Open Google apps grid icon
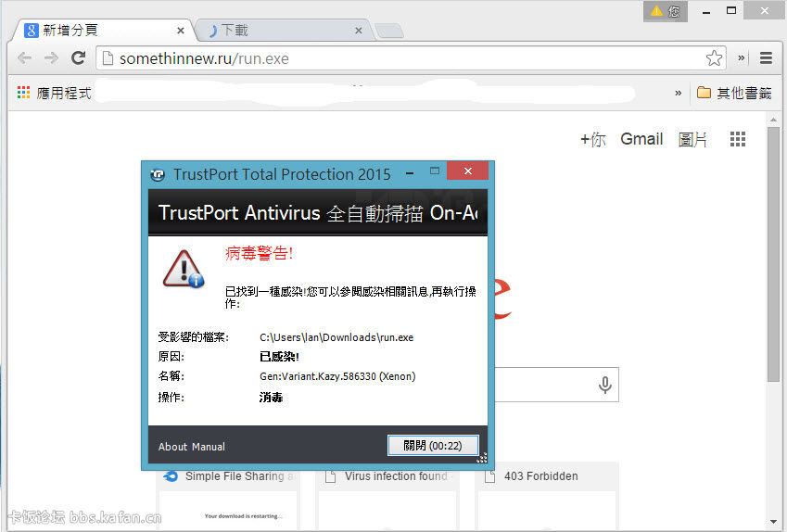 point(738,139)
